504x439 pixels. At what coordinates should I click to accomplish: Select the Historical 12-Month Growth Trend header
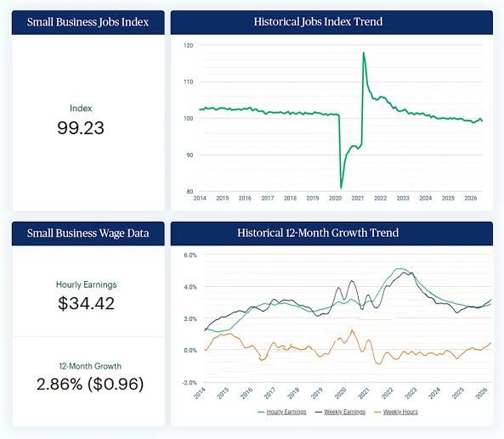click(331, 234)
